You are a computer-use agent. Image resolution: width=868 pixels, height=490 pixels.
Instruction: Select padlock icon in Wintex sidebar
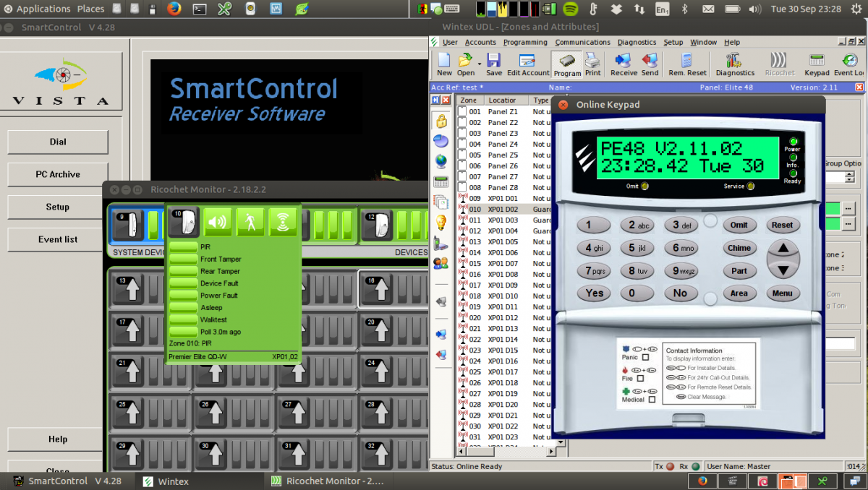[441, 120]
